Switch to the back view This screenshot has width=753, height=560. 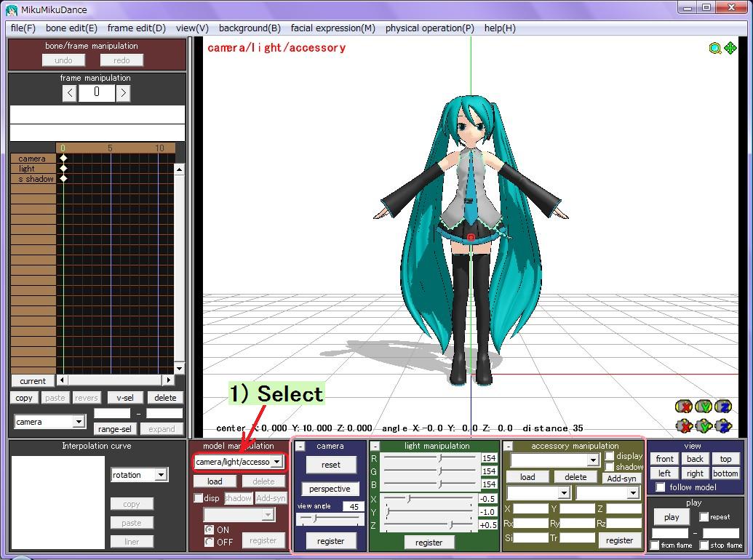(x=695, y=459)
